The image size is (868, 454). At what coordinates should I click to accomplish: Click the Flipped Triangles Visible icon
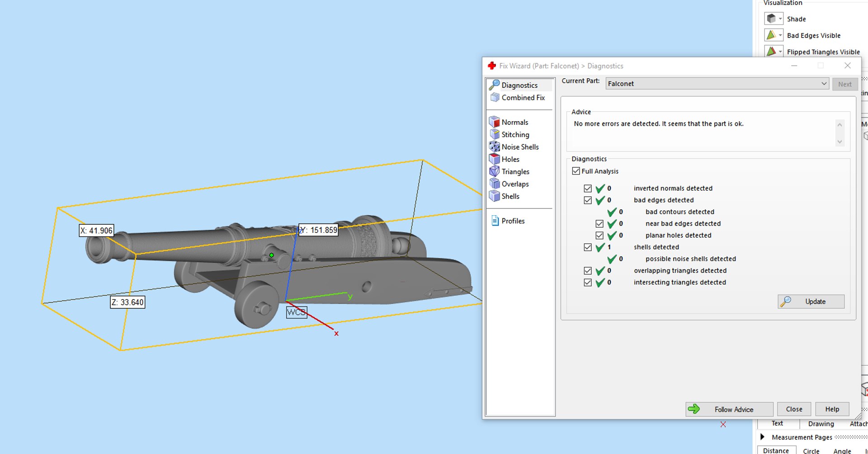771,52
